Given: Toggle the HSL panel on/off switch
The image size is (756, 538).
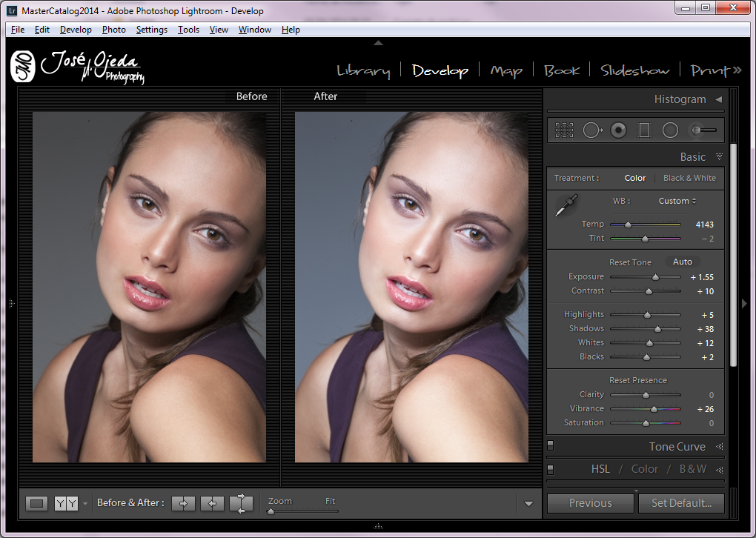Looking at the screenshot, I should click(x=551, y=469).
